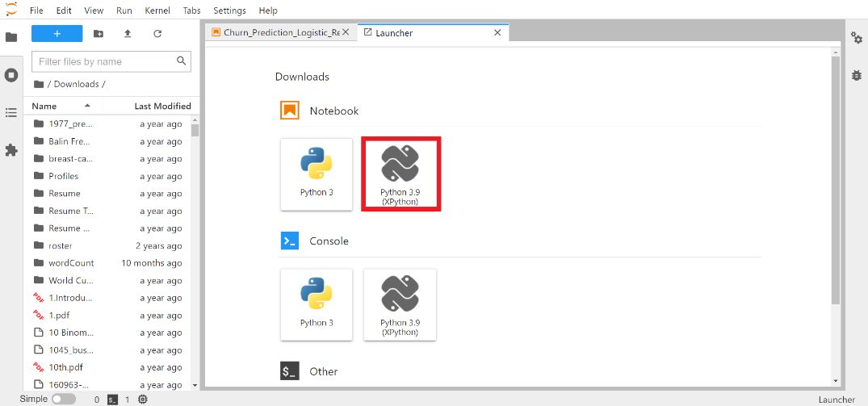Open the Property Inspector gears icon

click(x=856, y=37)
